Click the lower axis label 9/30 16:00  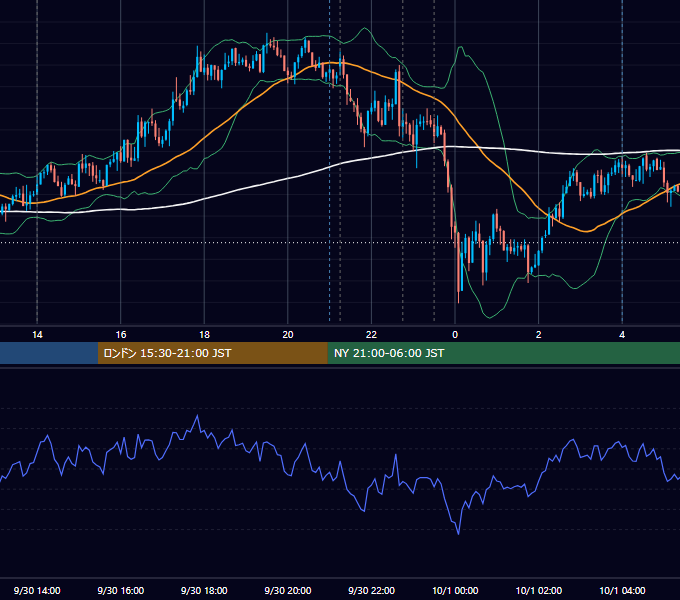(x=121, y=590)
